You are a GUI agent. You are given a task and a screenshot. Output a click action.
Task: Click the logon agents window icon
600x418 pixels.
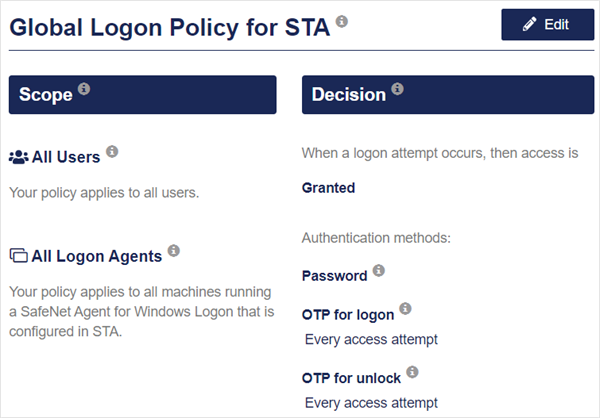pyautogui.click(x=18, y=256)
